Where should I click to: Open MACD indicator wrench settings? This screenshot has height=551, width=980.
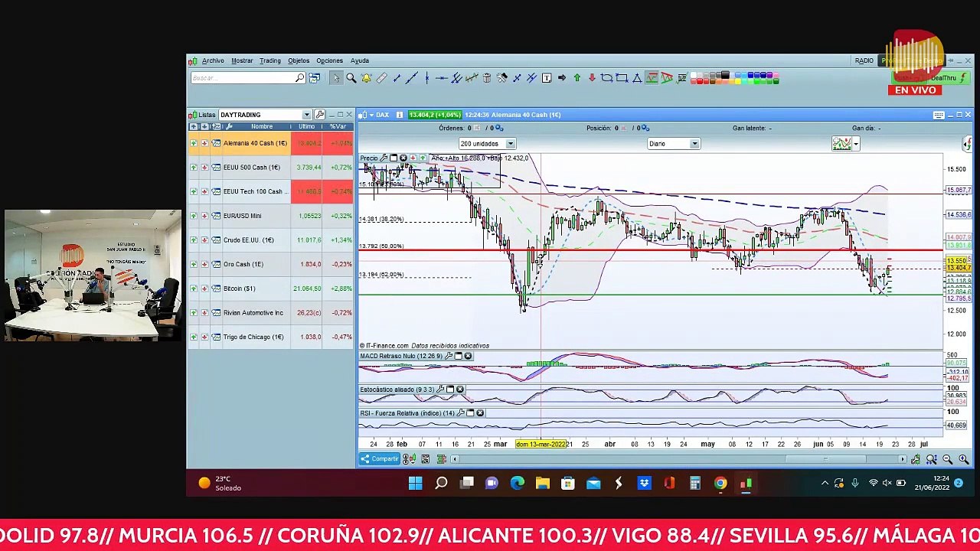click(449, 357)
